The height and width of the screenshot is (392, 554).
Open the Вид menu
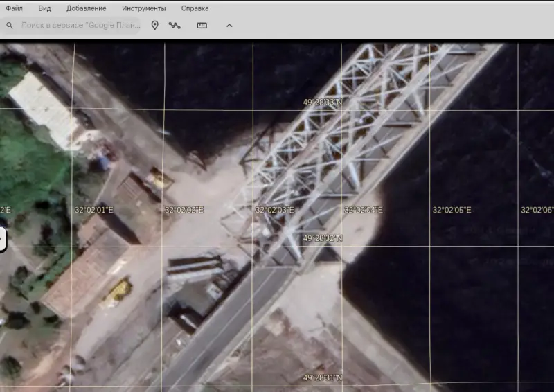[45, 8]
